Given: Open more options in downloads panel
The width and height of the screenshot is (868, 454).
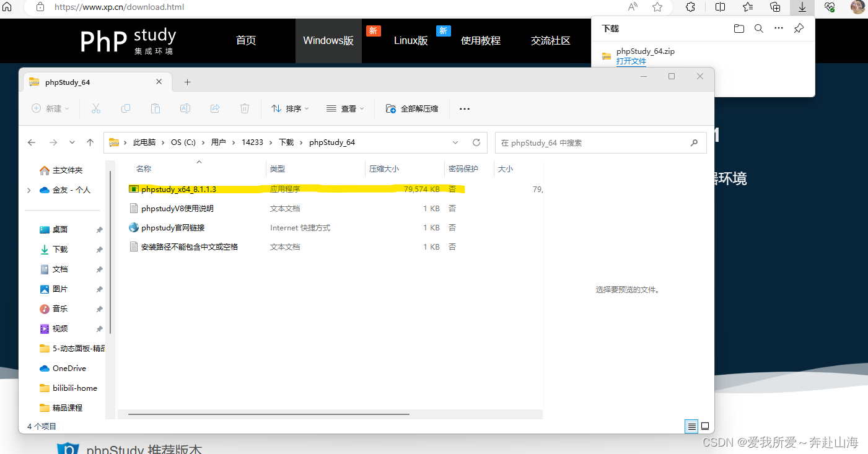Looking at the screenshot, I should coord(779,28).
